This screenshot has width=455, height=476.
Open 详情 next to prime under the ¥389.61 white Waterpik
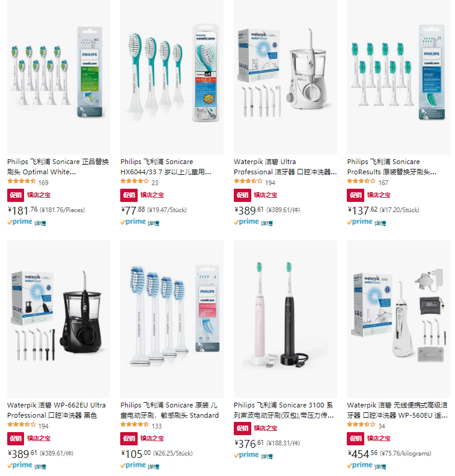(x=266, y=224)
